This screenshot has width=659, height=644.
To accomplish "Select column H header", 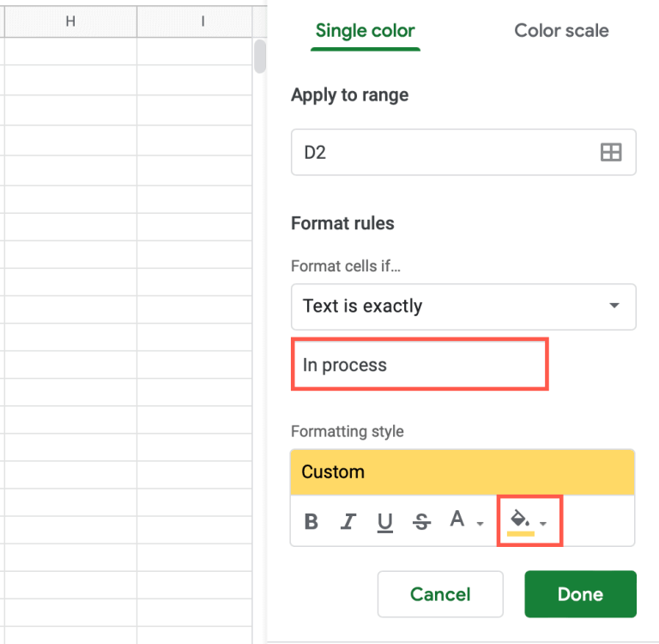I will (70, 21).
